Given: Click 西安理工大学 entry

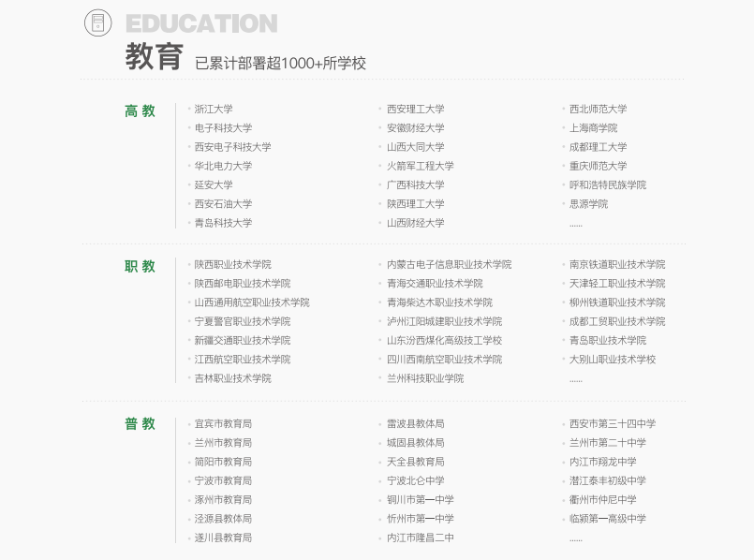Looking at the screenshot, I should coord(416,110).
